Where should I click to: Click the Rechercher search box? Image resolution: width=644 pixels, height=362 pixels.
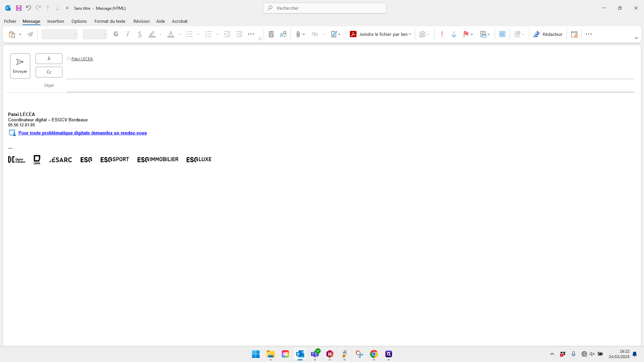325,8
